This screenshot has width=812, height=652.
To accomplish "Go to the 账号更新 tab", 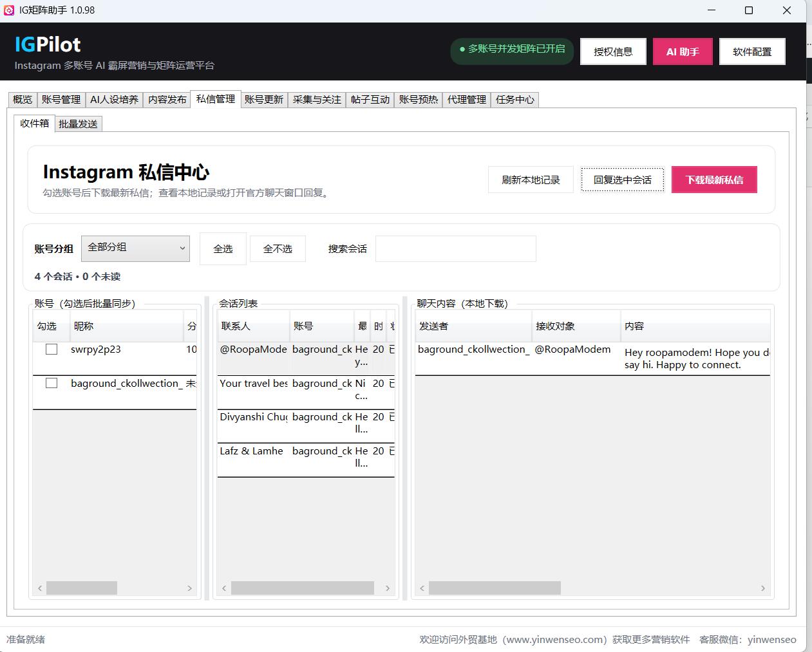I will (264, 99).
